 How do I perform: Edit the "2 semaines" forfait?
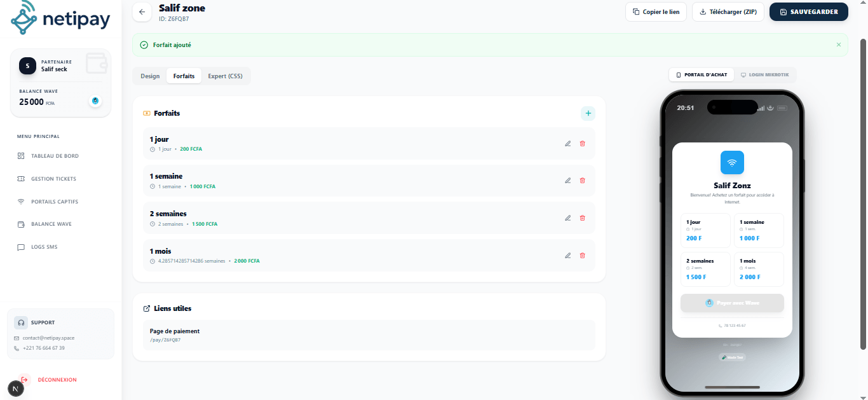pyautogui.click(x=567, y=217)
